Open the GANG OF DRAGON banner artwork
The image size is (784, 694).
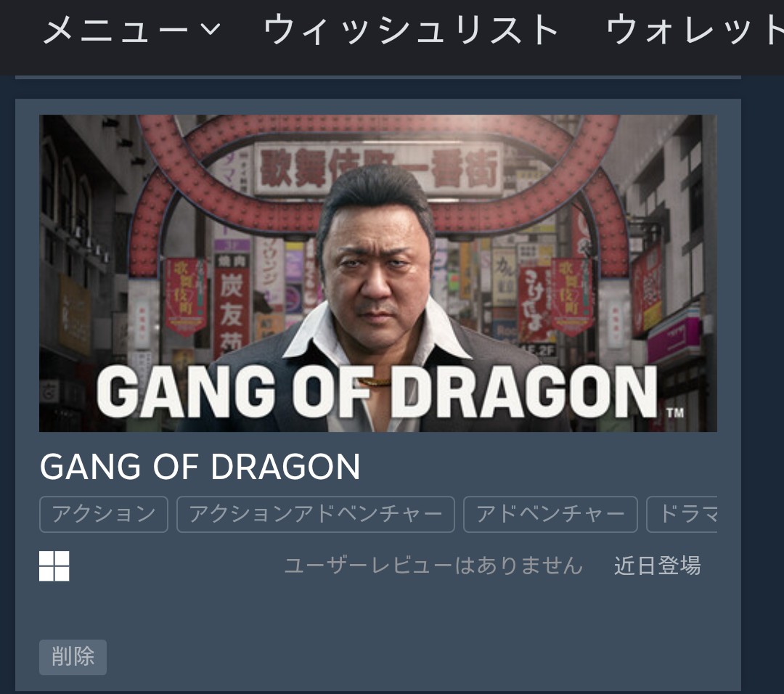pos(378,274)
